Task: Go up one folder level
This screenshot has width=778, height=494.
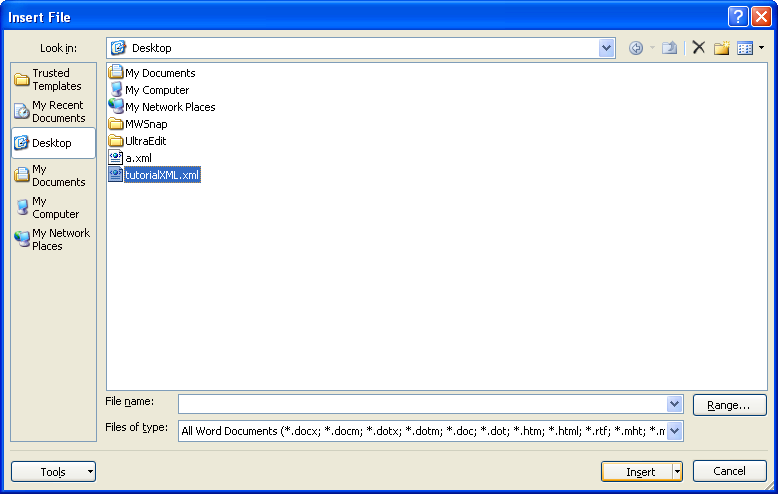Action: tap(669, 48)
